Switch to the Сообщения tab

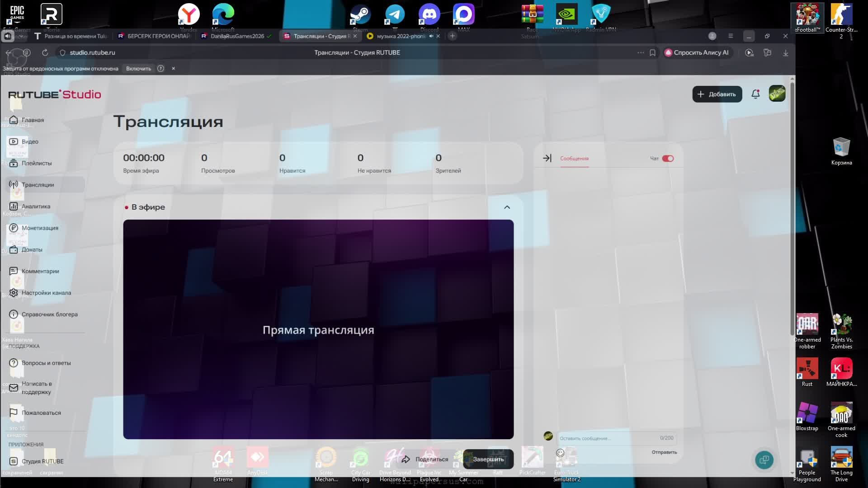click(x=574, y=159)
